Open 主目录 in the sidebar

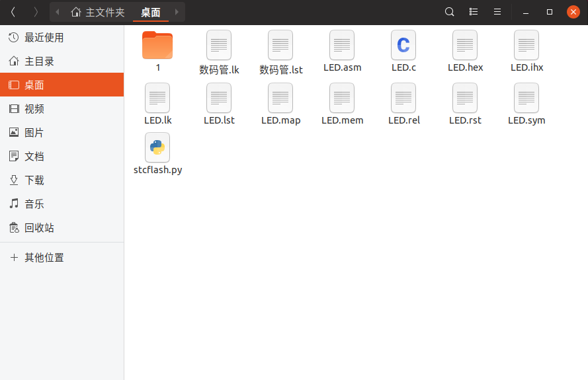pyautogui.click(x=62, y=61)
